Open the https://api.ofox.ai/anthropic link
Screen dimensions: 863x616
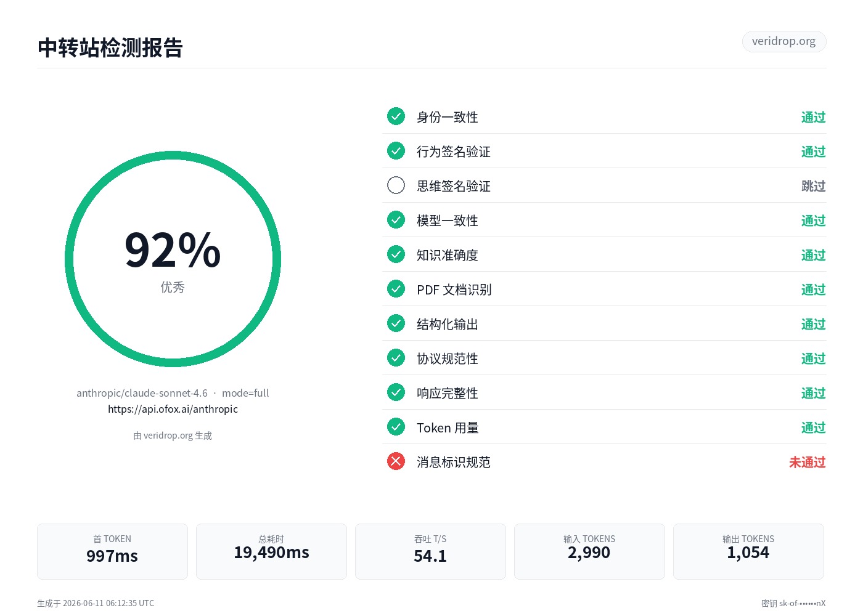pyautogui.click(x=173, y=409)
